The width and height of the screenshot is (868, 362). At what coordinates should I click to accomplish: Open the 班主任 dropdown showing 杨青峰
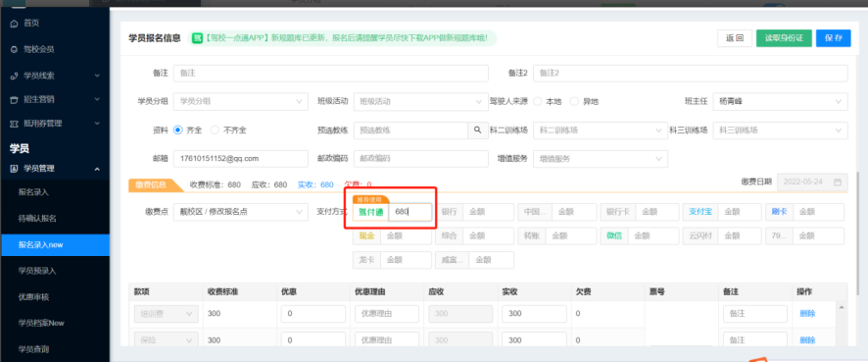780,101
